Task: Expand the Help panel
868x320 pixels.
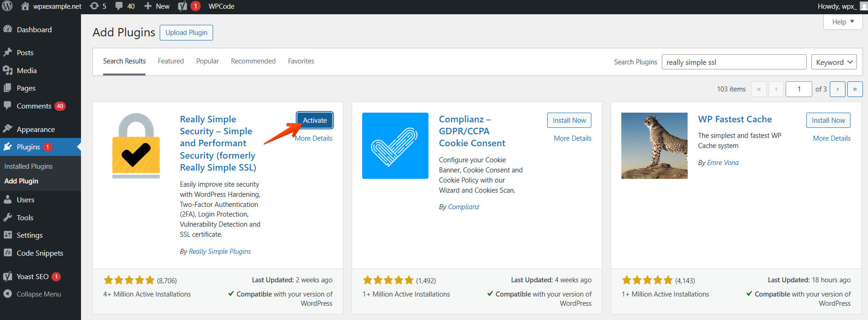Action: point(842,22)
